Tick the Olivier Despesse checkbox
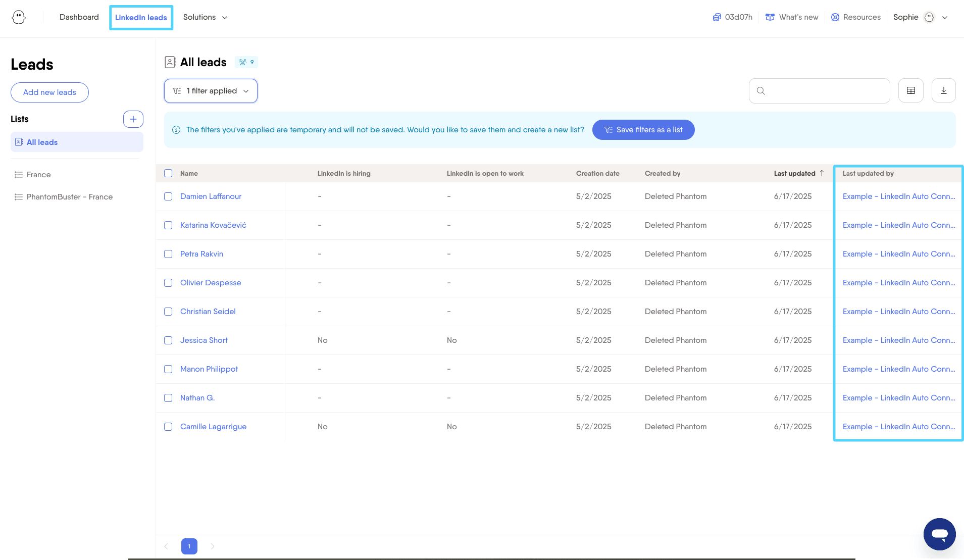This screenshot has height=560, width=964. click(x=168, y=283)
